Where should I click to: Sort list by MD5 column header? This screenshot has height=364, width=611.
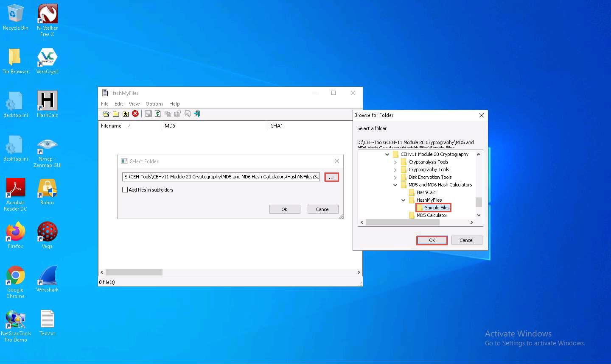point(214,126)
